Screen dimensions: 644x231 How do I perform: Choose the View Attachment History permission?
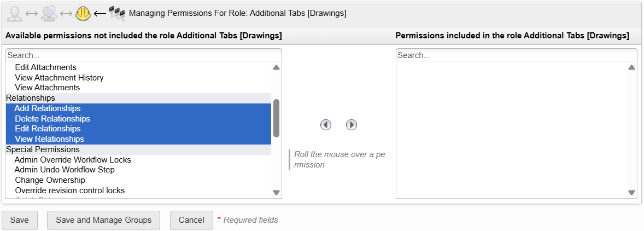[59, 78]
